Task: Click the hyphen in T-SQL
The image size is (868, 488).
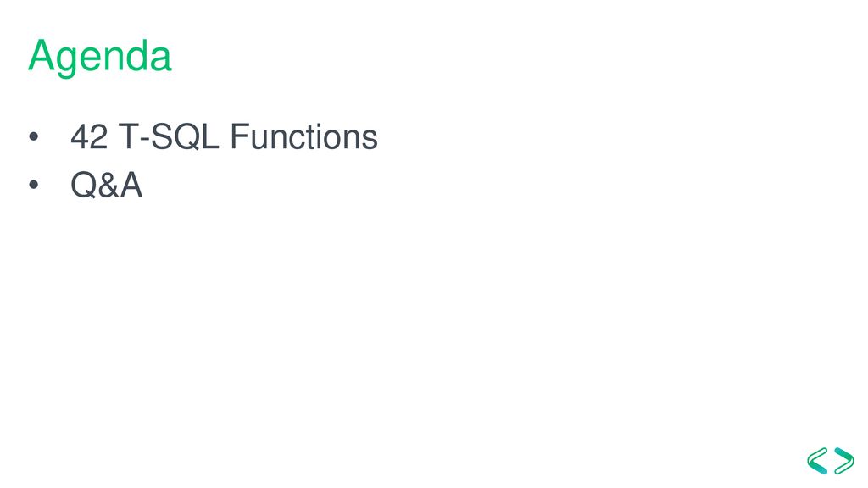Action: pos(144,140)
